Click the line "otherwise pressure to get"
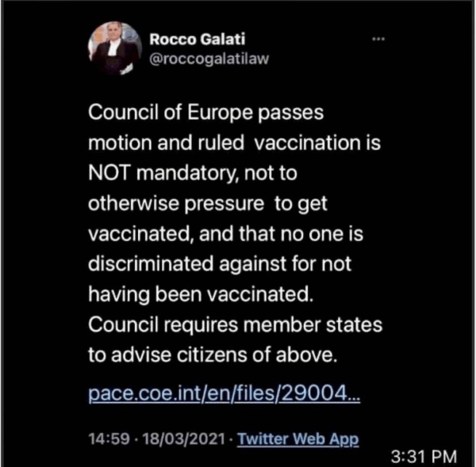Viewport: 476px width, 467px height. pyautogui.click(x=208, y=204)
